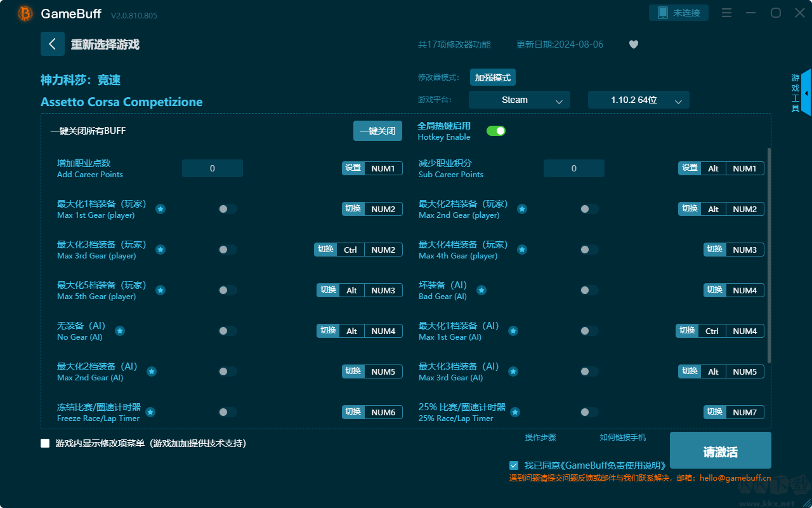
Task: Toggle Bad Gear (AI) switch
Action: [x=589, y=290]
